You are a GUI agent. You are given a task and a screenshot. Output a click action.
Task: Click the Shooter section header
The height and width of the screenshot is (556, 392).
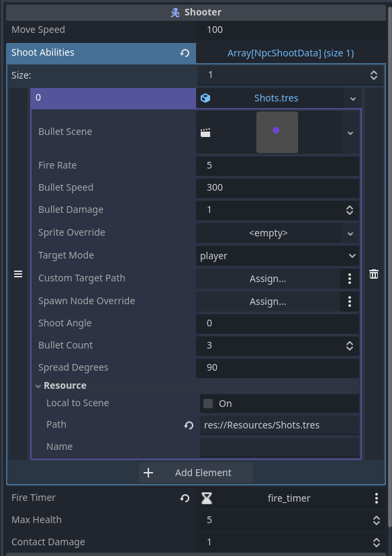point(196,12)
